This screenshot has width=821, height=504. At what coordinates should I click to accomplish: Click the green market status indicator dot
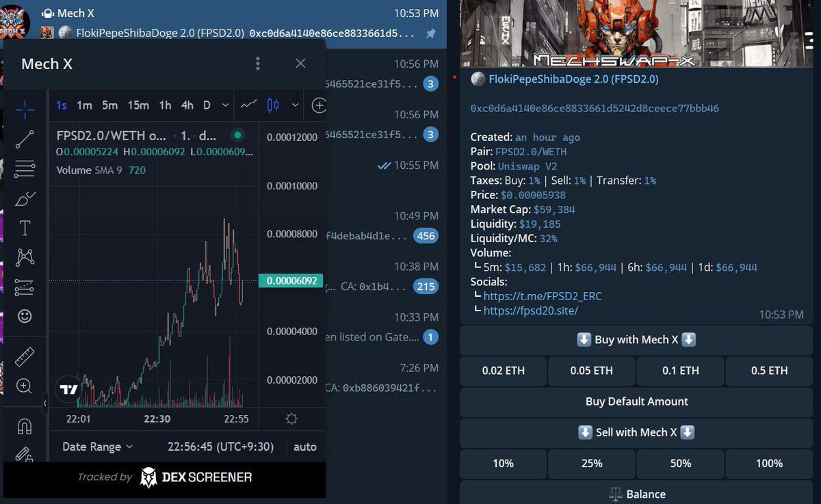[x=237, y=135]
